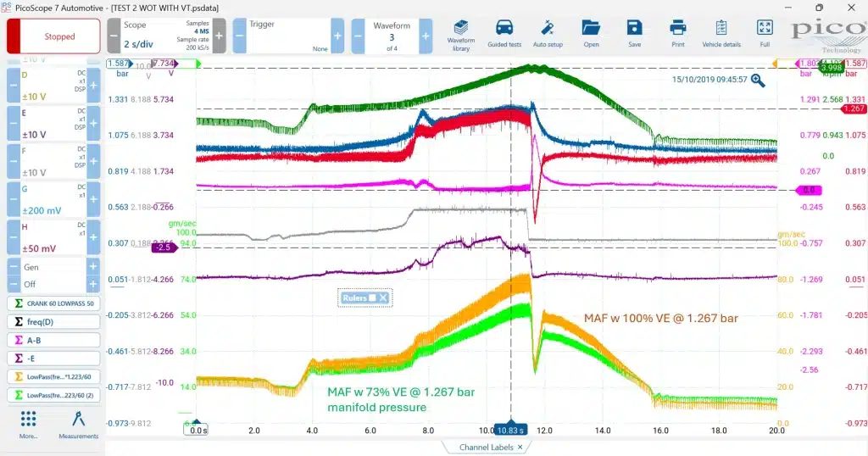Image resolution: width=868 pixels, height=456 pixels.
Task: Open the signal generator Gen Off panel
Action: point(53,275)
